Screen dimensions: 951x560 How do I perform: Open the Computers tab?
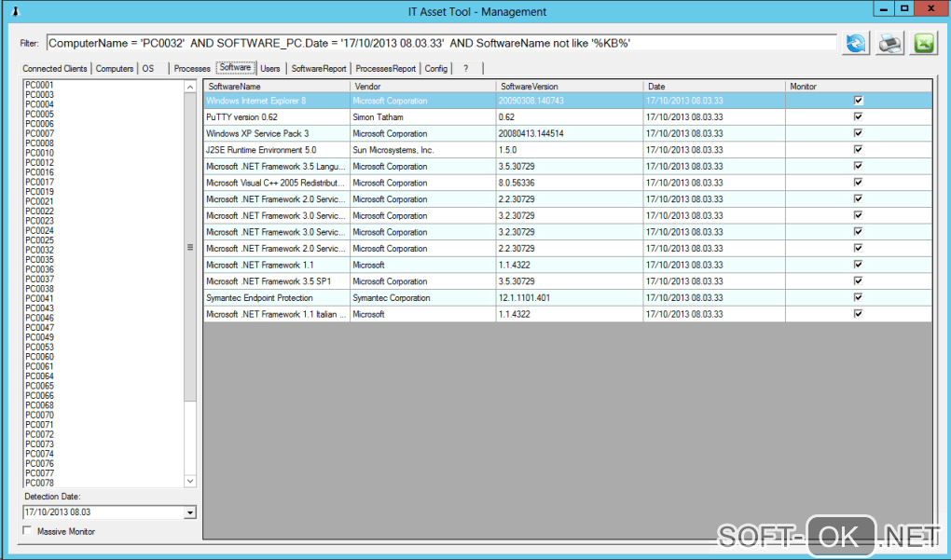coord(114,68)
